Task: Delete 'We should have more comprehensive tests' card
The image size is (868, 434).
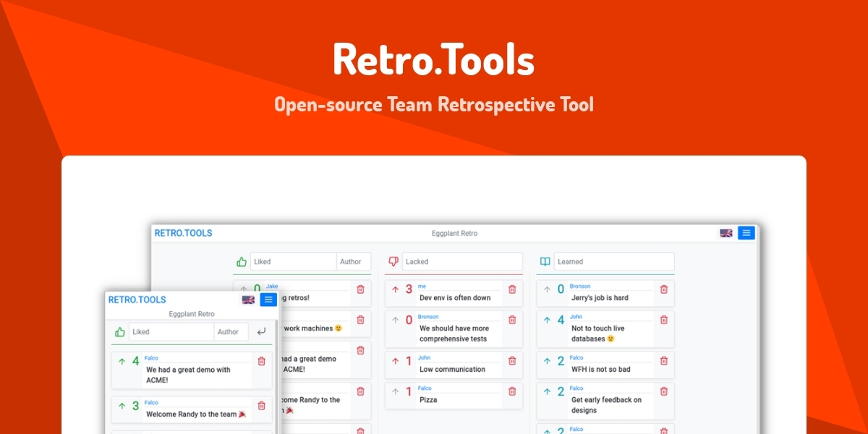Action: click(512, 320)
